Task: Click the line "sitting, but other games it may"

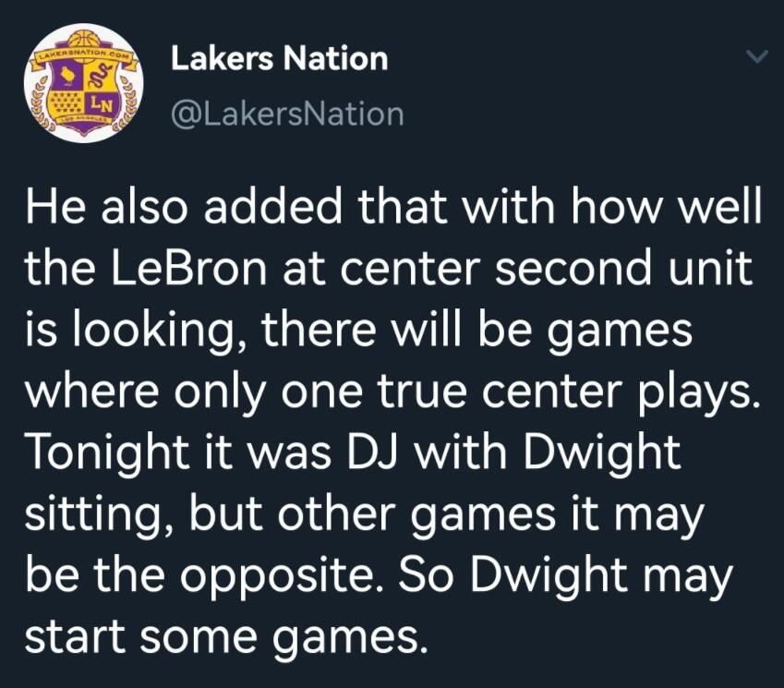Action: click(365, 515)
